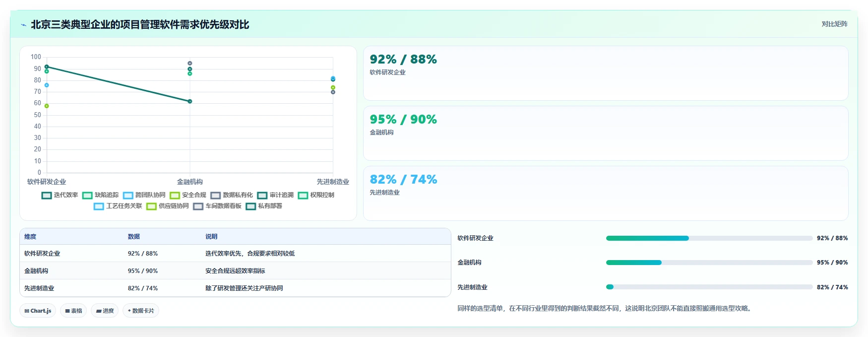The width and height of the screenshot is (868, 337).
Task: Toggle the 权限控制 legend series
Action: tap(316, 195)
